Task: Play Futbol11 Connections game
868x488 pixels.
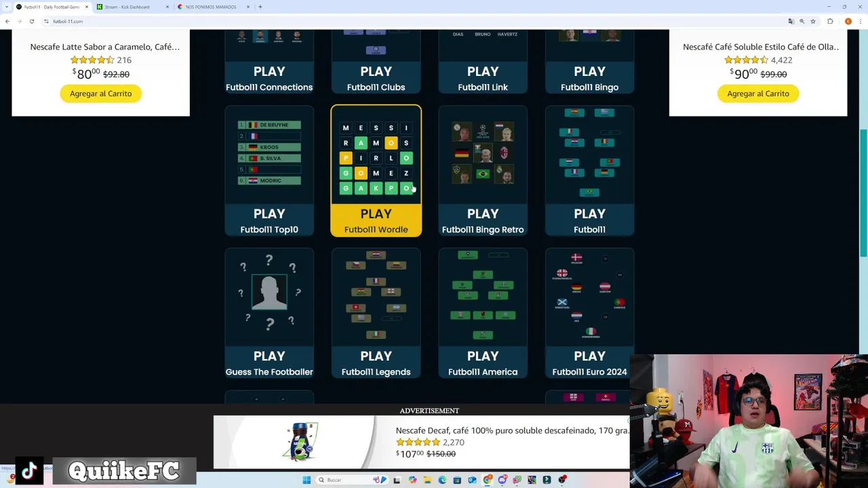Action: [x=269, y=78]
